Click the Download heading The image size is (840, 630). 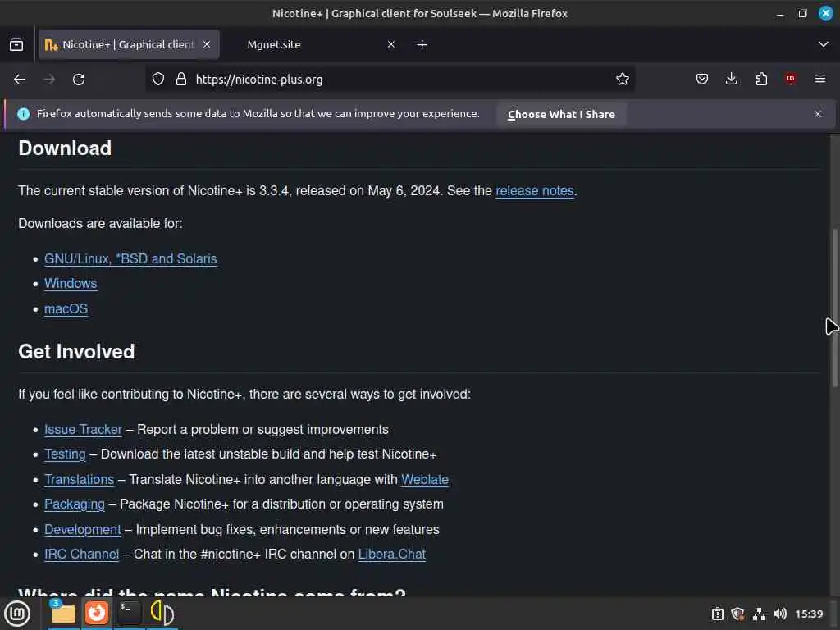point(65,148)
